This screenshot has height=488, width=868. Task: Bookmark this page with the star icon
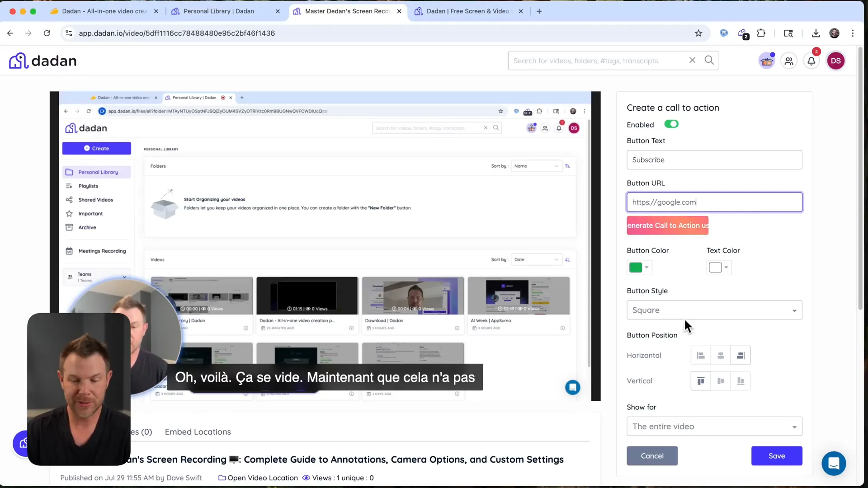tap(698, 33)
